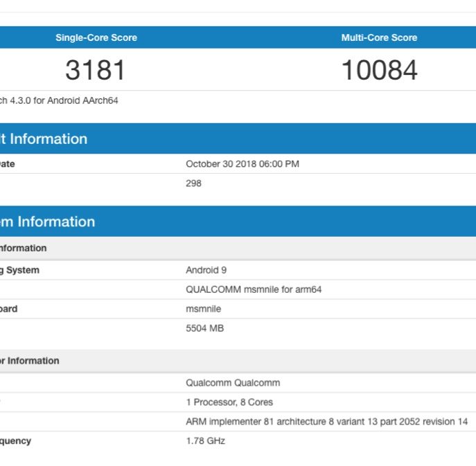Select the motherboard value msmnile
The width and height of the screenshot is (476, 466).
tap(203, 309)
